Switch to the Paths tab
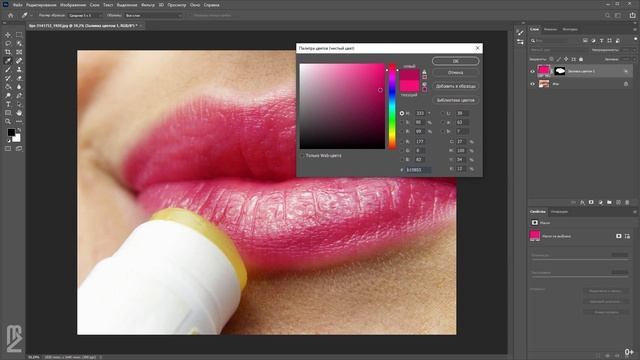Screen dimensions: 640x360 [x=570, y=29]
